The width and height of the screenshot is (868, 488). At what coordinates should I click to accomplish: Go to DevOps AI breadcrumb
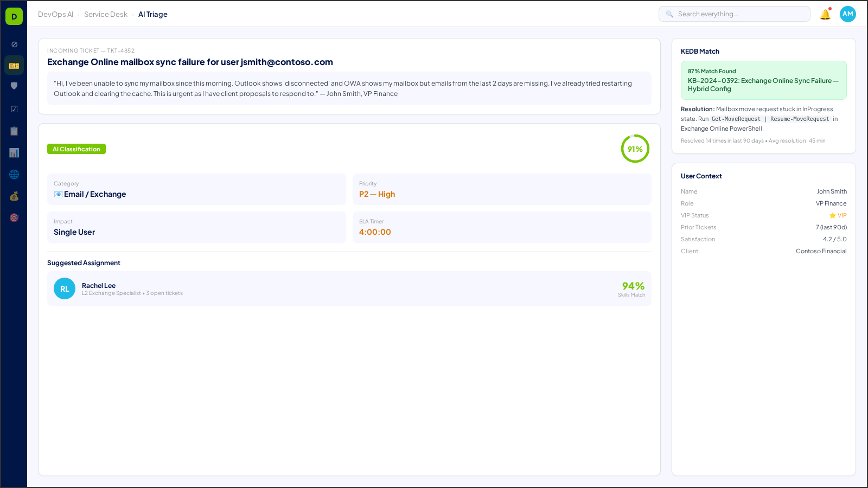click(56, 14)
